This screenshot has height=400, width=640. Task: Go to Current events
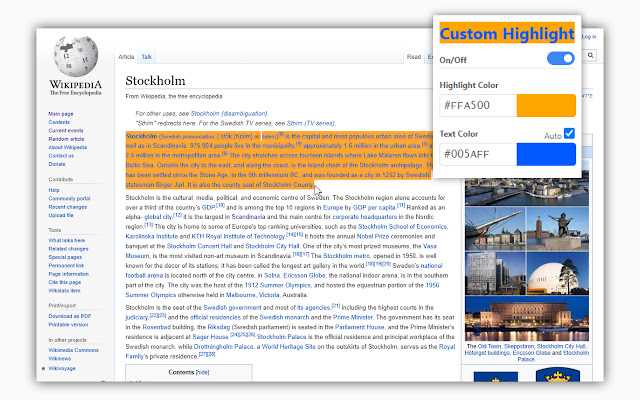point(66,131)
